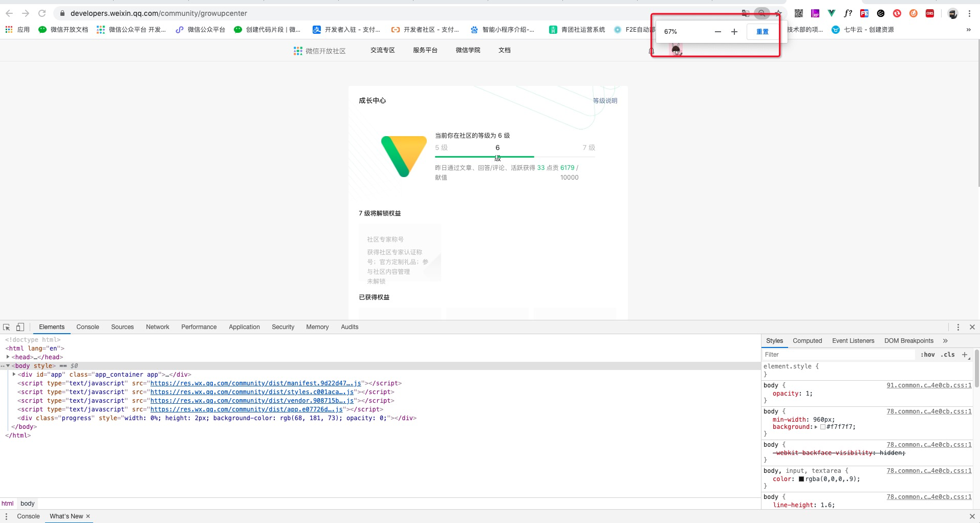Switch to the DOM Breakpoints tab
This screenshot has height=523, width=980.
point(909,341)
